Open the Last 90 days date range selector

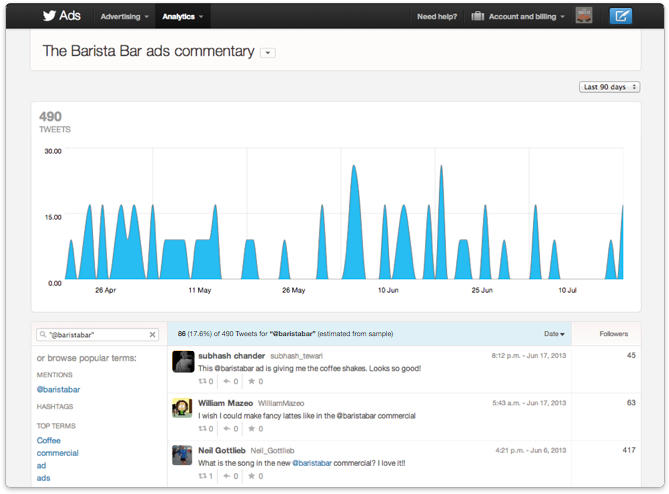point(608,87)
